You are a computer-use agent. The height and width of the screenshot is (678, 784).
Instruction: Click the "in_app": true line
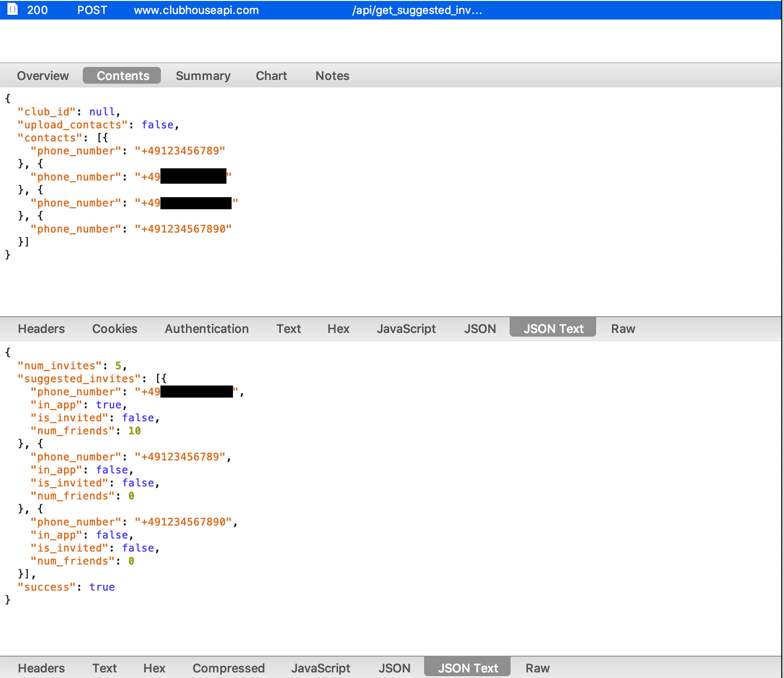click(x=79, y=405)
